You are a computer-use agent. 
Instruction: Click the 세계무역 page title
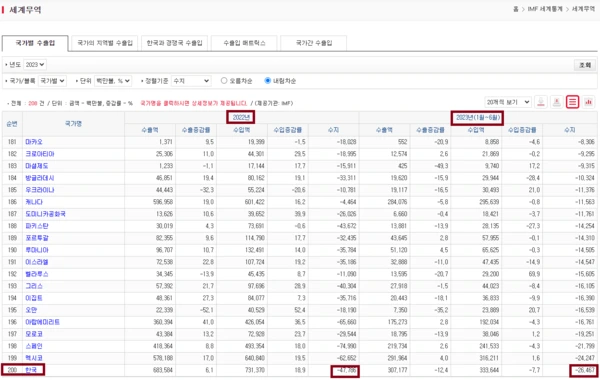25,10
